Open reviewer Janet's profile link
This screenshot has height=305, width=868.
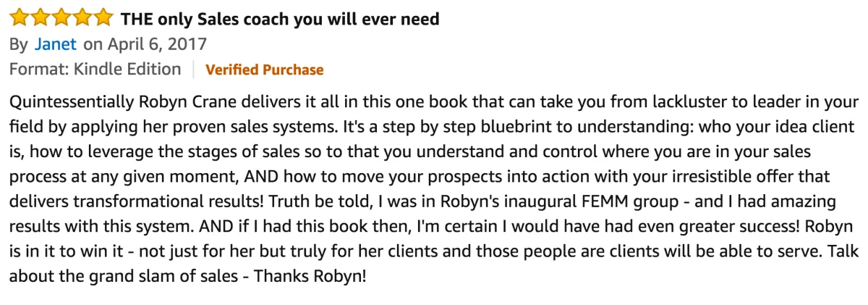[55, 44]
